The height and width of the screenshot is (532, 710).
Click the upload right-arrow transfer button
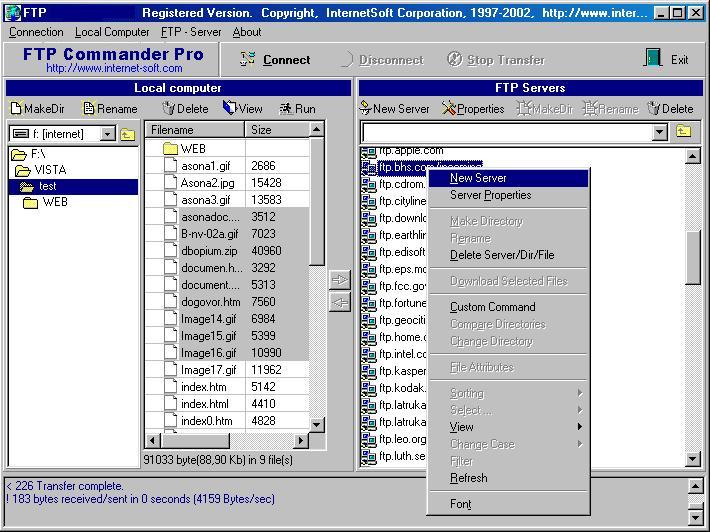click(x=340, y=281)
